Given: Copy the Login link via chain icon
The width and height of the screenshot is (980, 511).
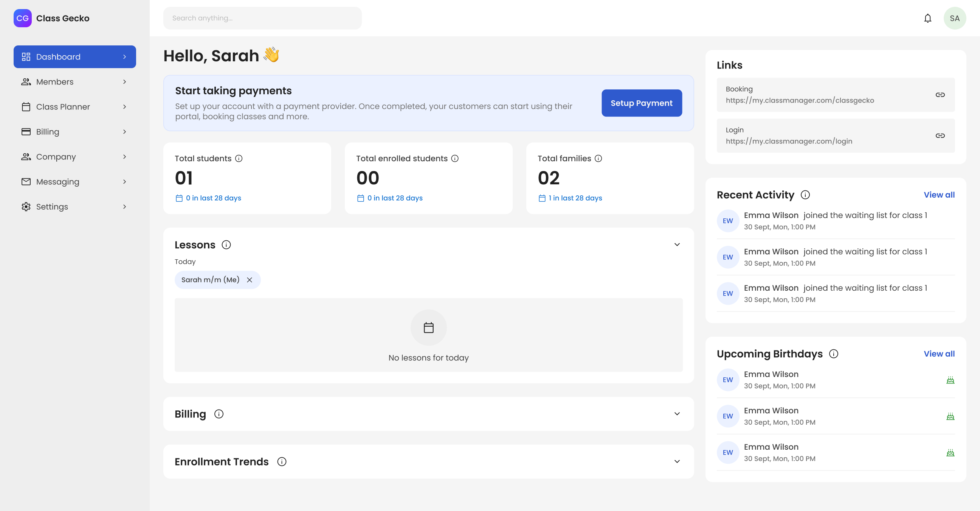Looking at the screenshot, I should point(940,136).
